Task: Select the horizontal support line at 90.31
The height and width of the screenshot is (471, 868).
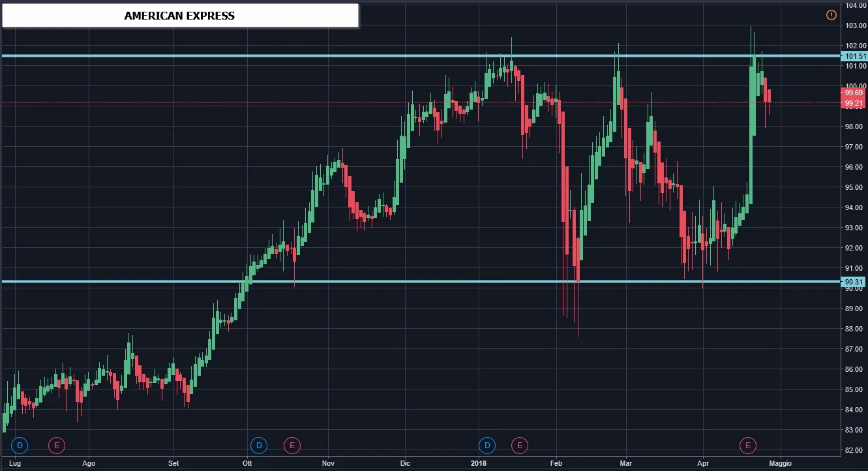Action: (421, 282)
